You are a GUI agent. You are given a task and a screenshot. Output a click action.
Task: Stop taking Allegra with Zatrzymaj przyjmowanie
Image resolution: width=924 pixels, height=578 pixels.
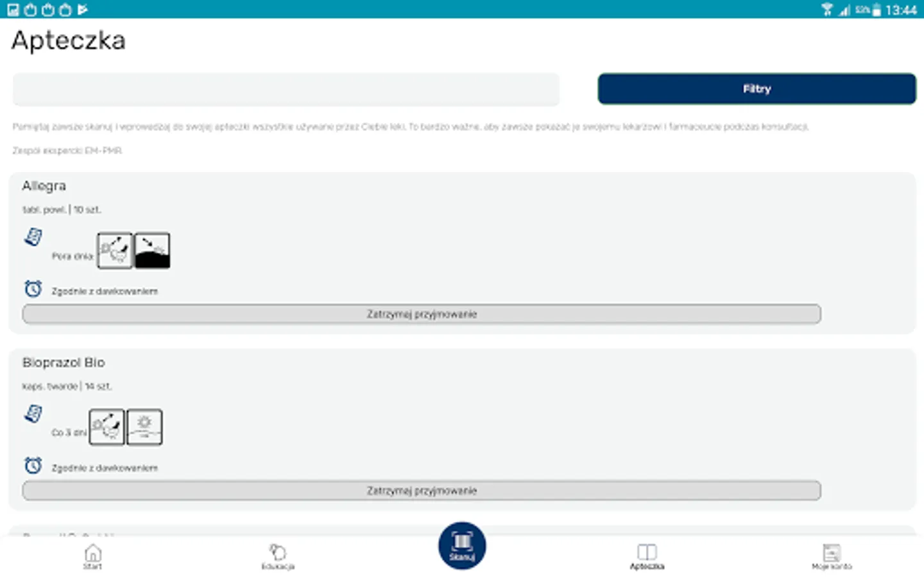tap(422, 314)
